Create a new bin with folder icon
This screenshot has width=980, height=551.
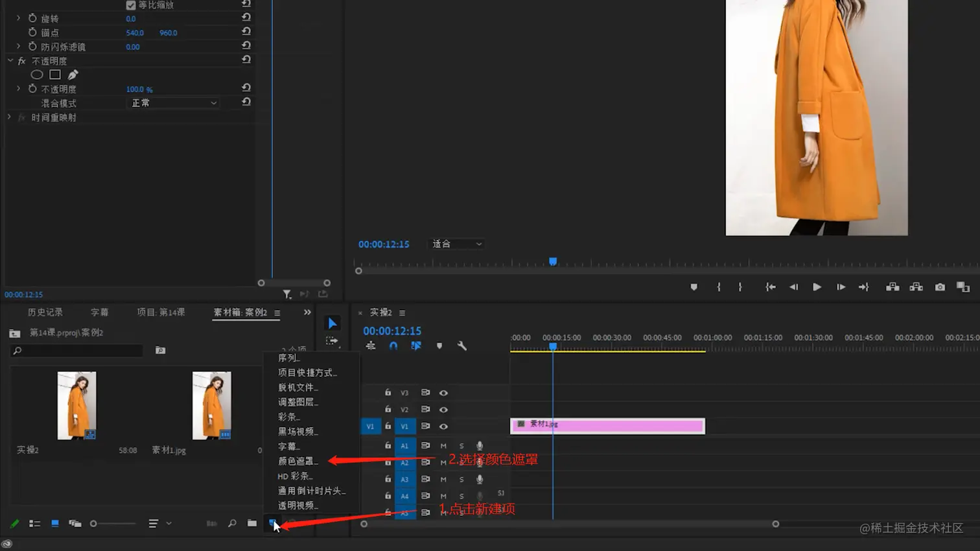pos(252,523)
